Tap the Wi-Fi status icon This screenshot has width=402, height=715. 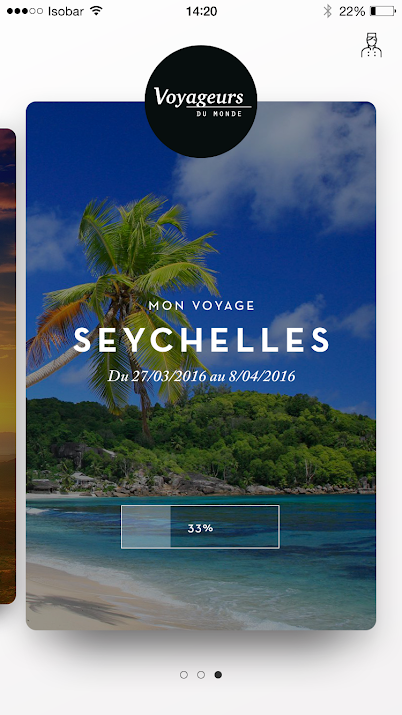click(96, 11)
